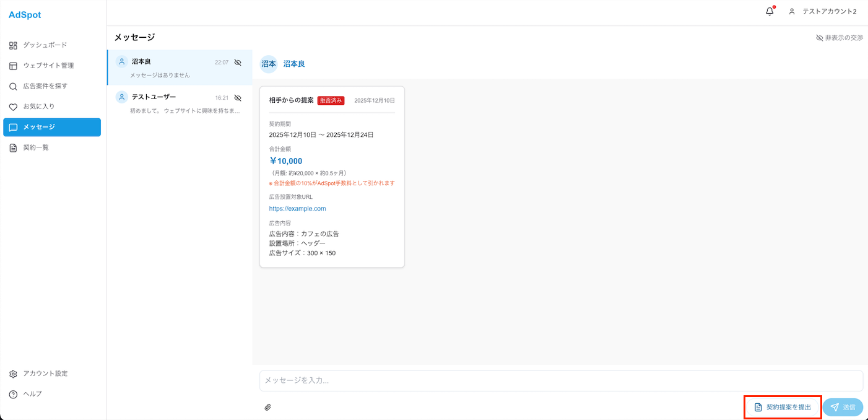Click the magnifier icon for 広告案件を探す
This screenshot has height=420, width=868.
[x=13, y=86]
